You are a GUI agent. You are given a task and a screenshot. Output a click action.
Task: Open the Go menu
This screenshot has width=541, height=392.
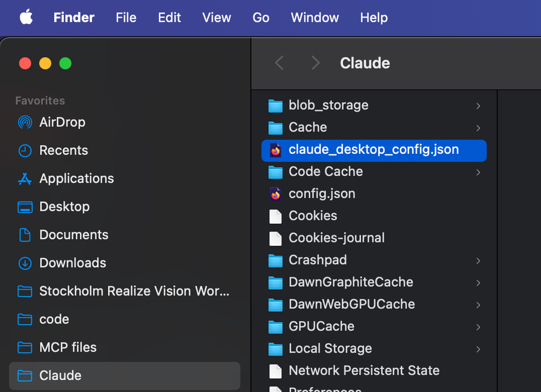pyautogui.click(x=260, y=17)
